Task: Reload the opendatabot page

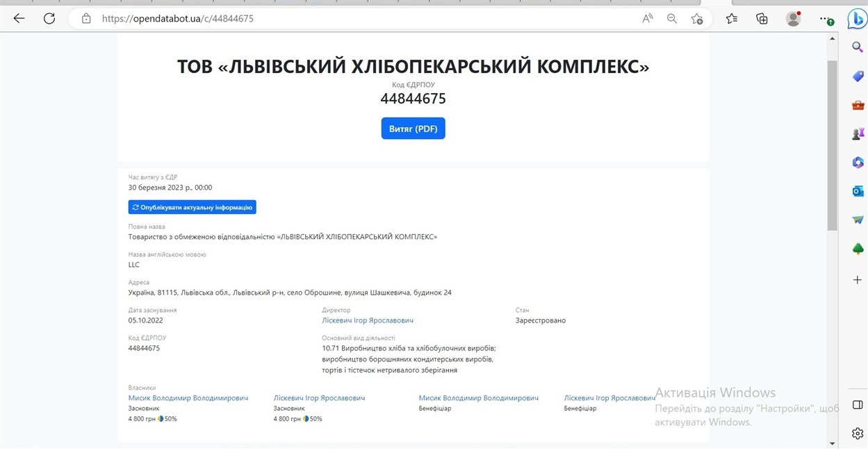Action: (x=49, y=19)
